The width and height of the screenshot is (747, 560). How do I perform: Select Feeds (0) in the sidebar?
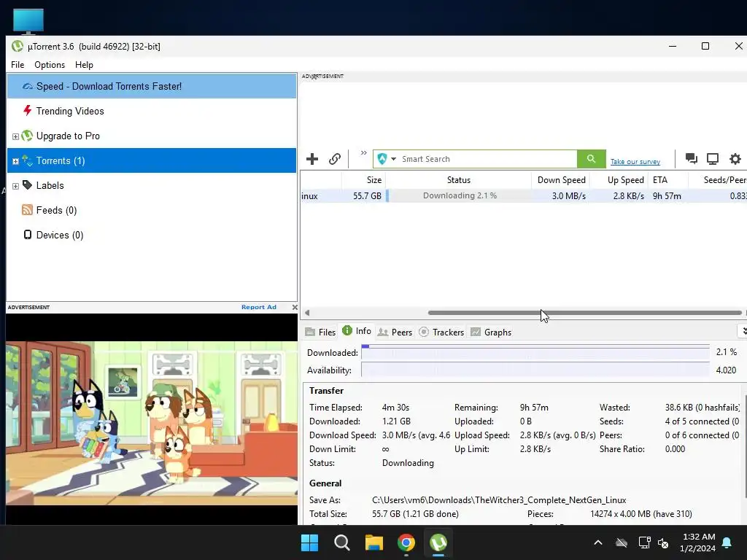[x=152, y=210]
